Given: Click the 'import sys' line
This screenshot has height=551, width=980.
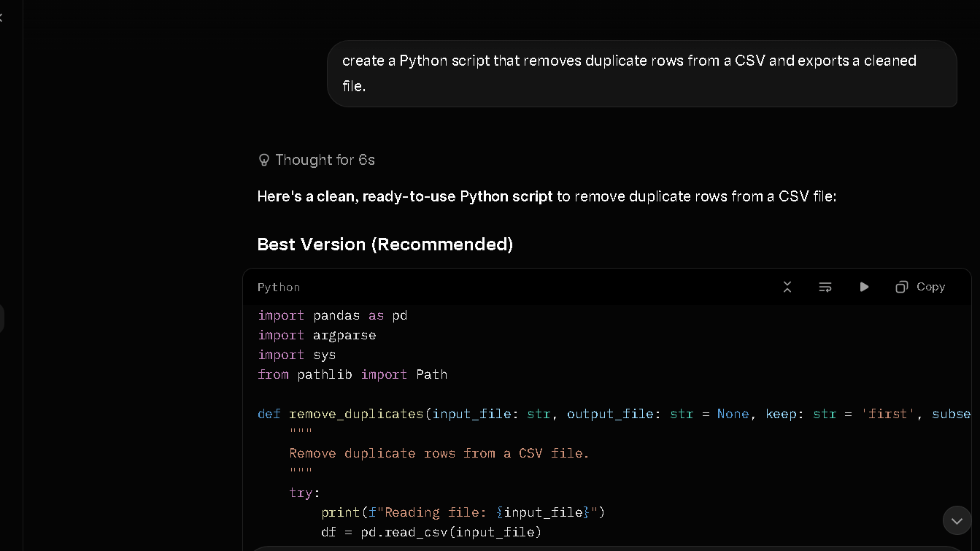Looking at the screenshot, I should tap(297, 355).
